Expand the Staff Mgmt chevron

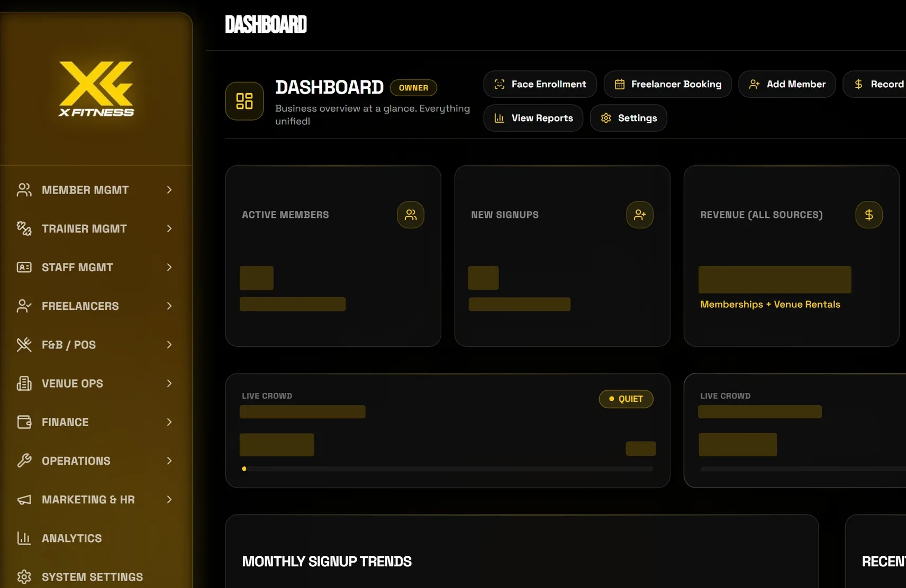[169, 267]
